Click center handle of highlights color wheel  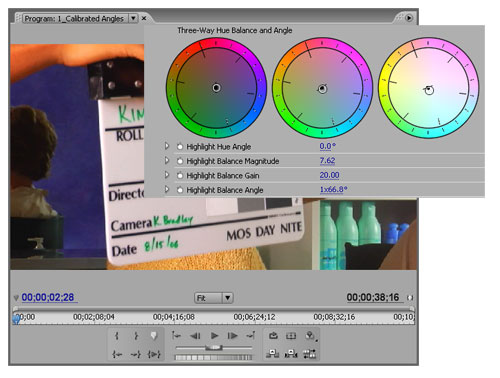[x=429, y=90]
